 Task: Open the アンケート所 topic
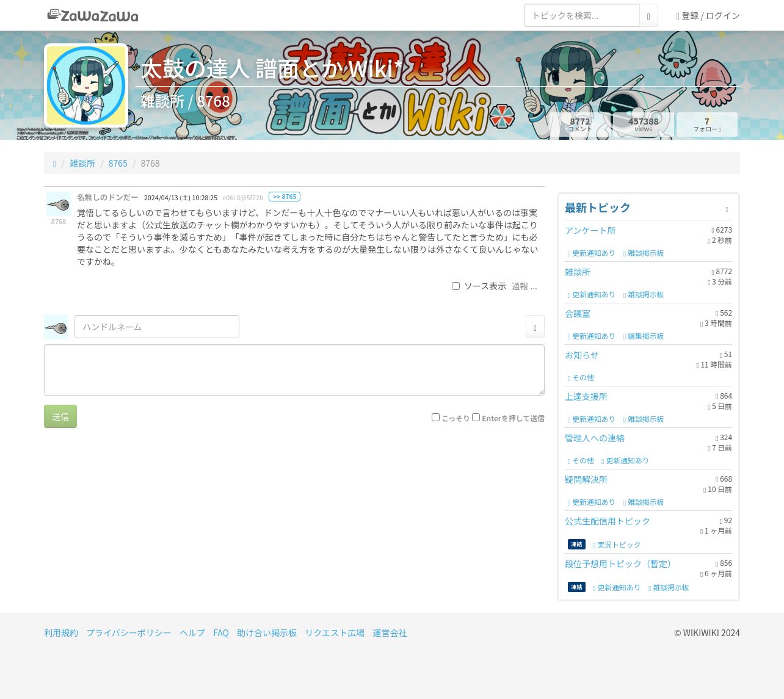click(590, 230)
